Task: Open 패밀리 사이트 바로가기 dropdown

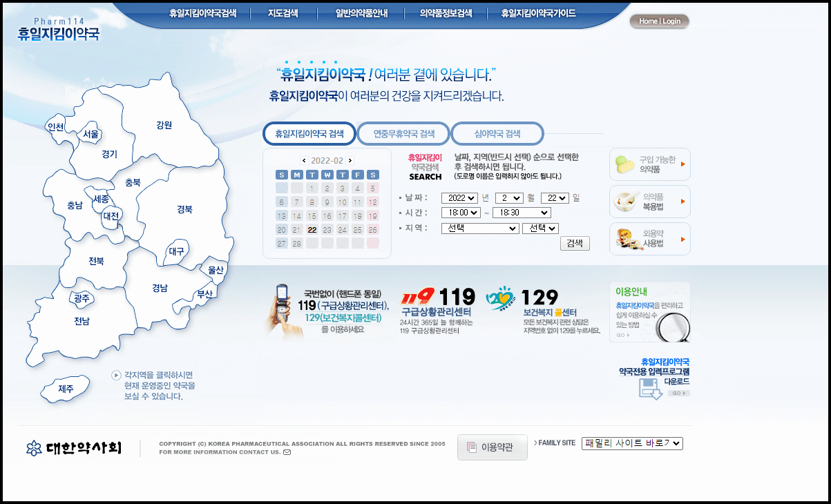Action: 632,443
